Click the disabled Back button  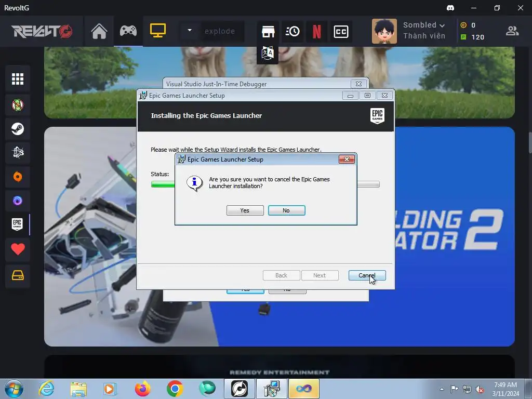tap(281, 275)
